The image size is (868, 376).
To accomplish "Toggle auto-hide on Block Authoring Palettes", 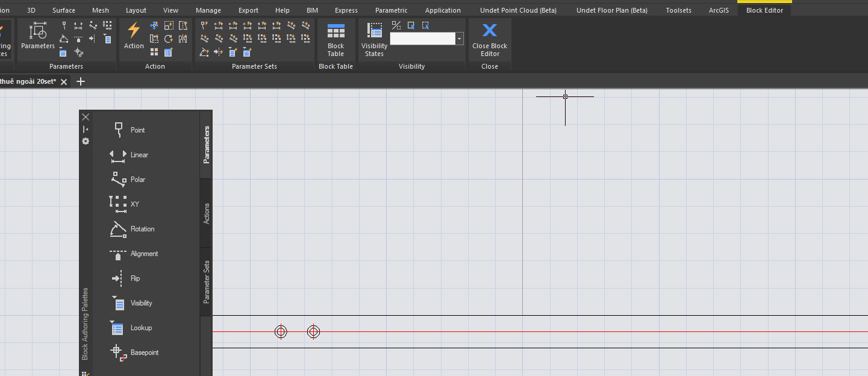I will coord(86,129).
